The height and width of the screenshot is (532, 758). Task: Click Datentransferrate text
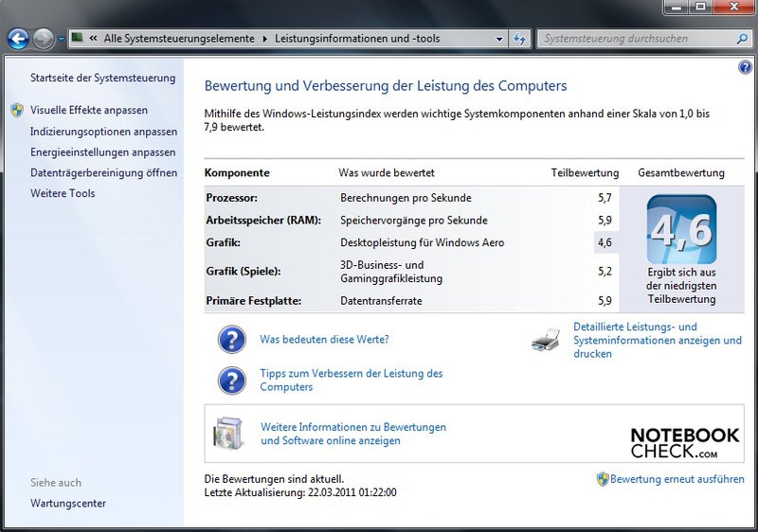coord(381,301)
